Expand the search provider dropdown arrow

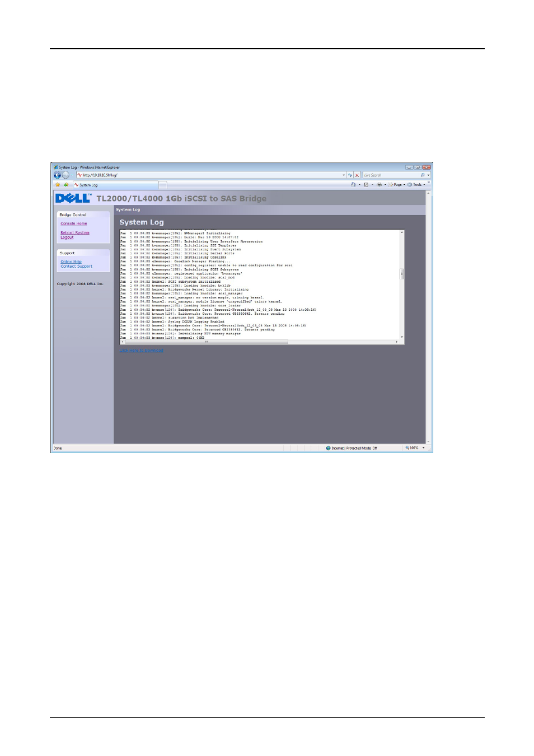coord(428,175)
